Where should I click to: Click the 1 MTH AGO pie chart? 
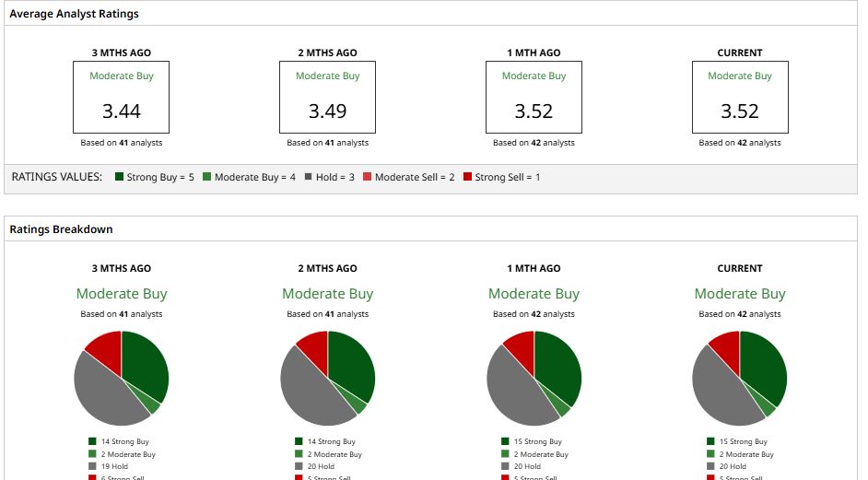click(x=534, y=378)
